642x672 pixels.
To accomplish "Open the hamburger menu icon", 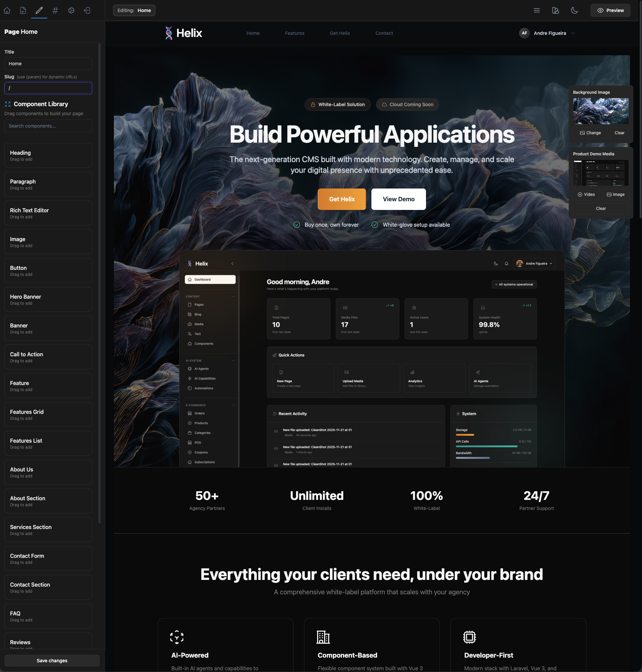I will (x=537, y=10).
